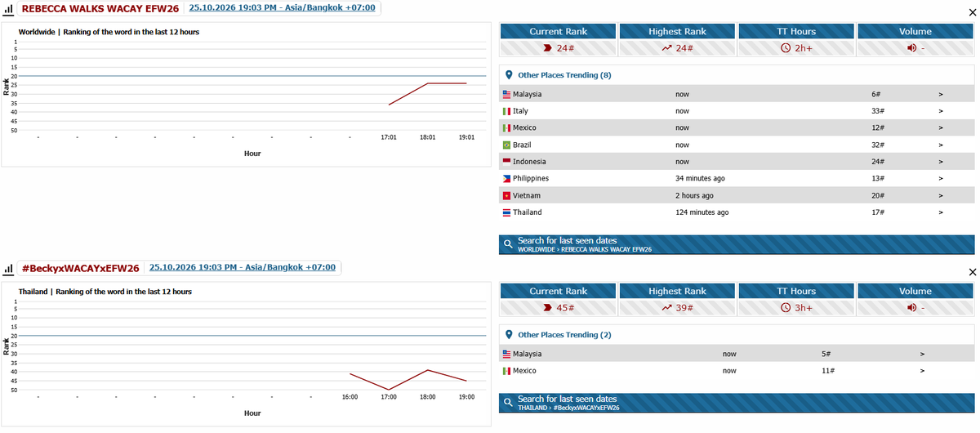This screenshot has width=980, height=433.
Task: Click the top 25.10.2026 19:03 PM date link
Action: tap(283, 7)
